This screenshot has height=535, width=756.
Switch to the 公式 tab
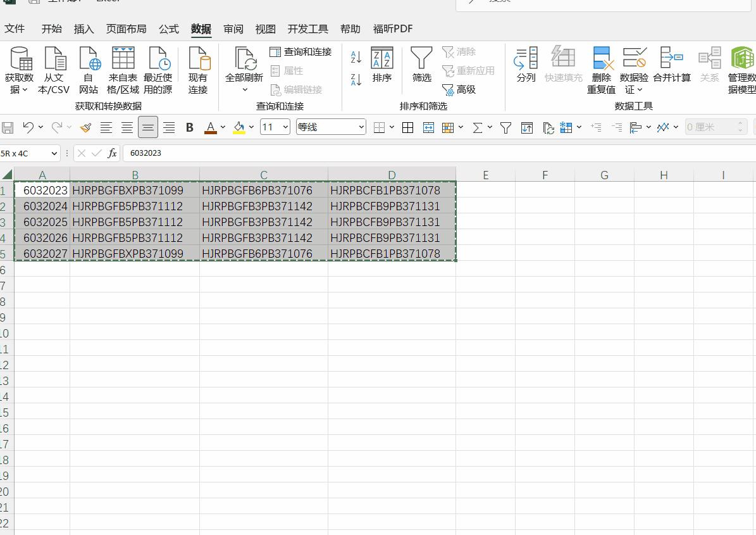click(169, 29)
